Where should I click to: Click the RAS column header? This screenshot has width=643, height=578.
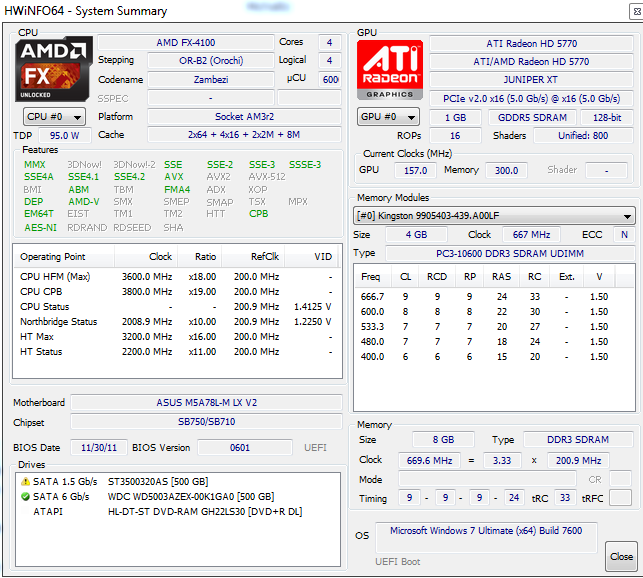point(501,277)
